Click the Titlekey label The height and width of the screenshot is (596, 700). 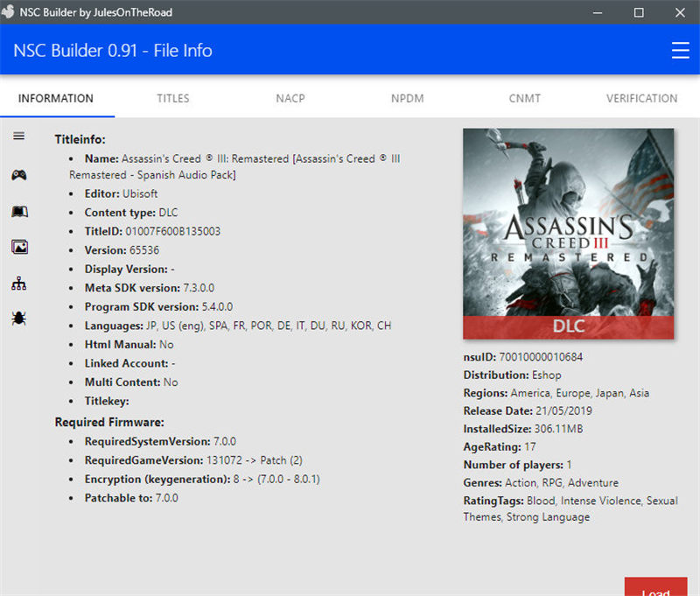tap(107, 401)
